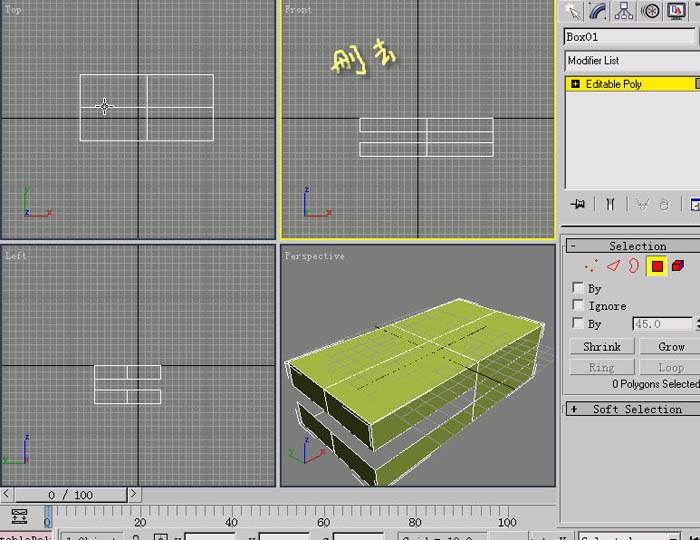Click the 0 Polygons Selected status text
Image resolution: width=700 pixels, height=540 pixels.
(x=655, y=384)
